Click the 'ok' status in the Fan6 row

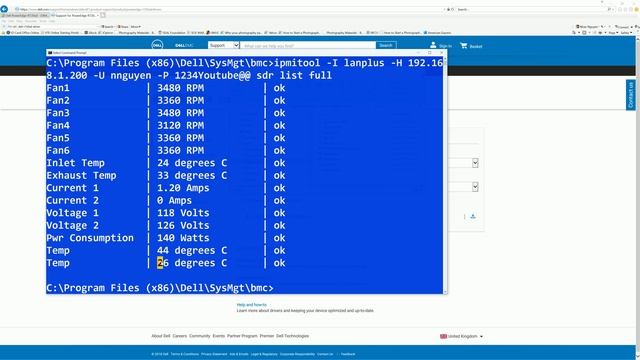pyautogui.click(x=280, y=151)
